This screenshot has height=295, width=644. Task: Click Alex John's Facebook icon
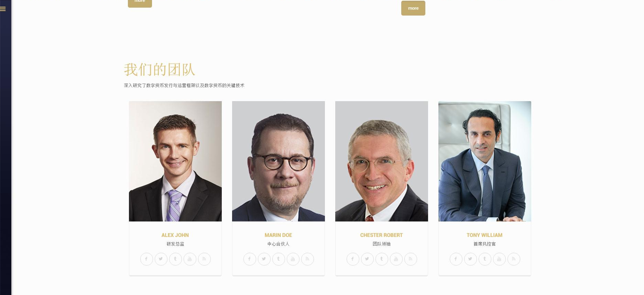(x=146, y=259)
